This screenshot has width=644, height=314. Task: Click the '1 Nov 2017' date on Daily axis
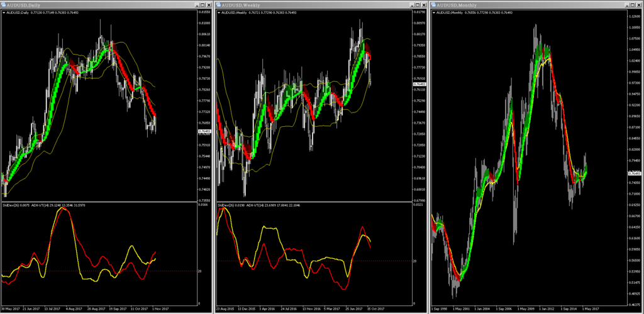click(x=160, y=309)
